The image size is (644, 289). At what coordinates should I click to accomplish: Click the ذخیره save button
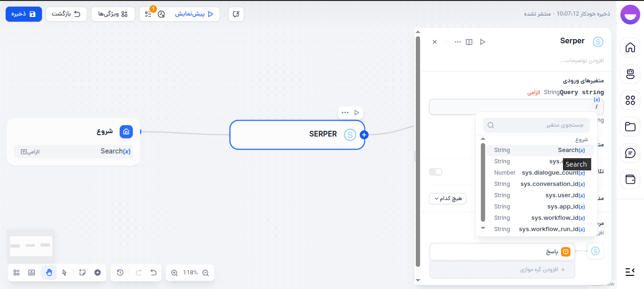(x=24, y=14)
